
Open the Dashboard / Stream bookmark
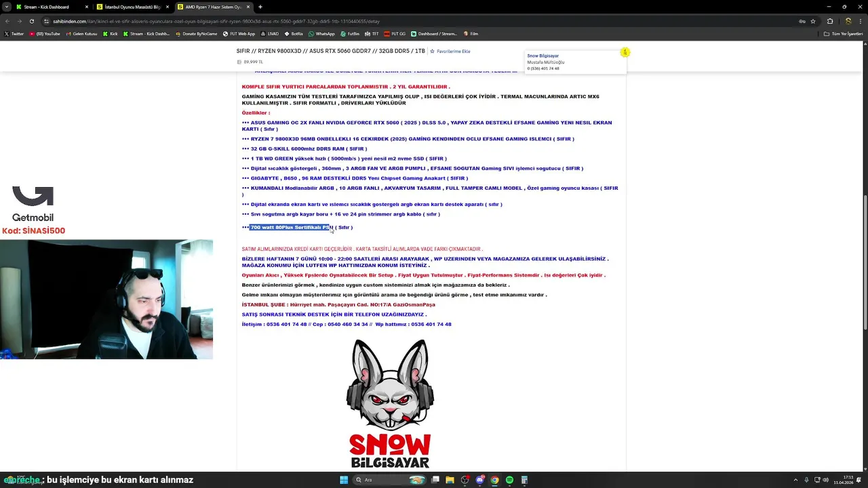pos(434,33)
